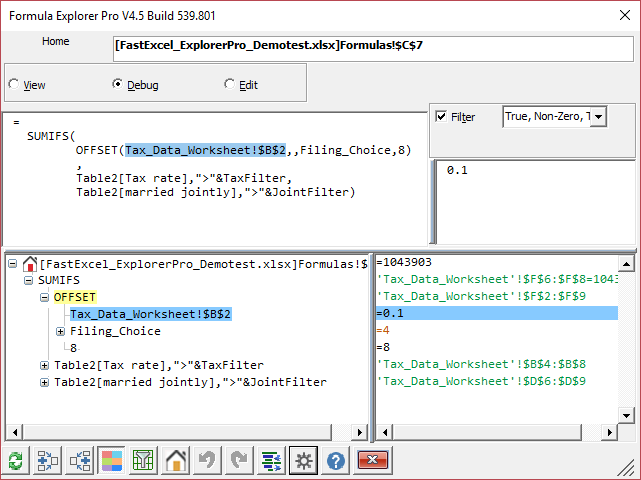Open help with the blue question mark icon
This screenshot has width=641, height=480.
click(x=336, y=461)
